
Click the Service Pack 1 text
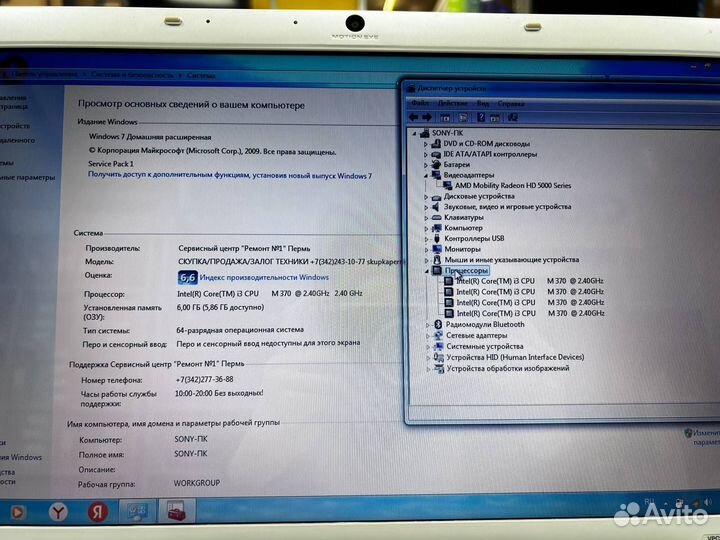coord(111,163)
